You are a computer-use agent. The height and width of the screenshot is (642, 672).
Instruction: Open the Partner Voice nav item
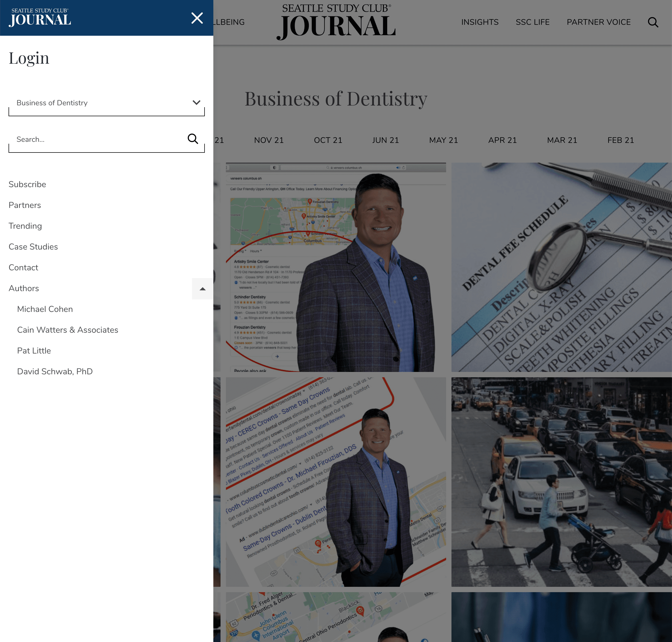[x=598, y=22]
